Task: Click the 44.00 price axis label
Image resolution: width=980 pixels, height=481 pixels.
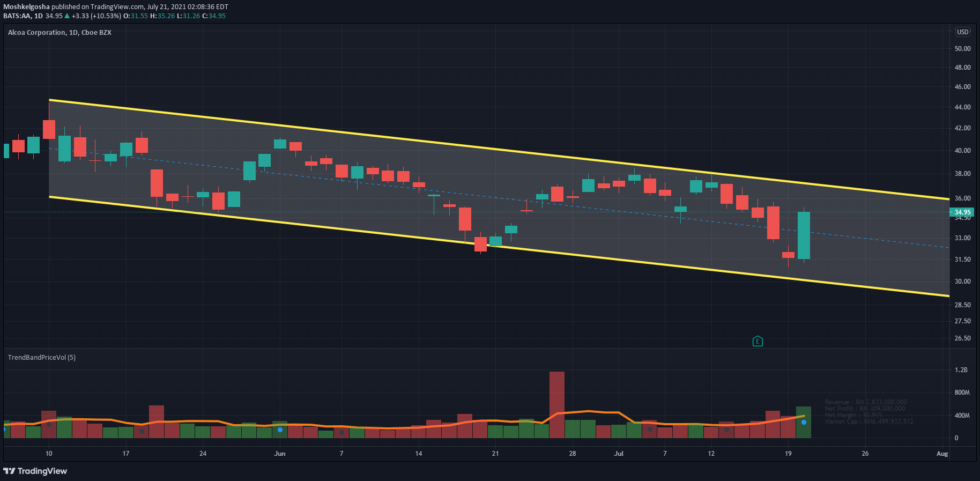Action: point(962,107)
